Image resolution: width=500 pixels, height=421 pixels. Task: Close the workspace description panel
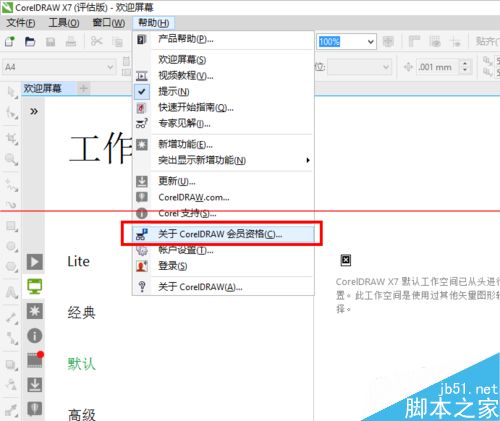click(346, 260)
